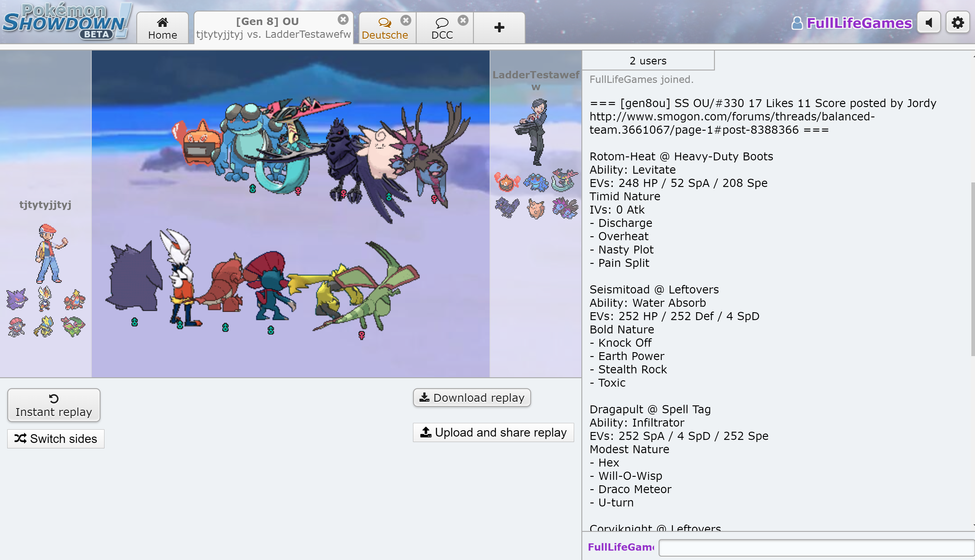Click Upload and share replay

[x=493, y=432]
